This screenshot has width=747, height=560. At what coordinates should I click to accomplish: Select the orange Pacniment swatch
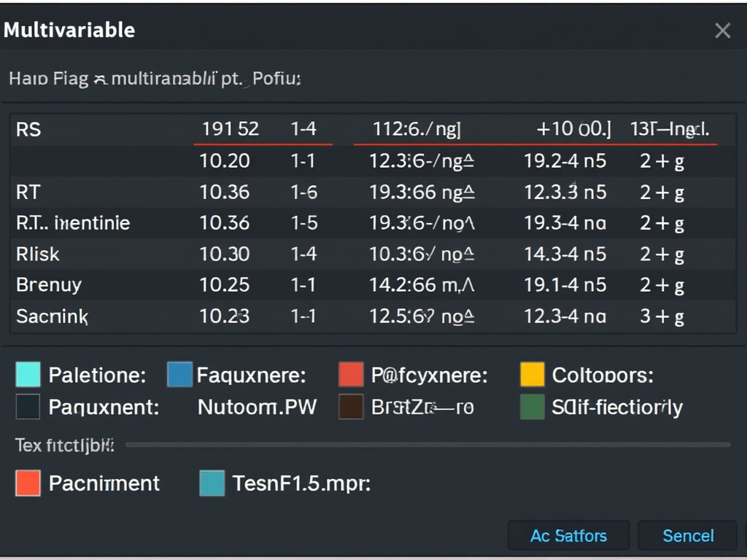[x=28, y=483]
